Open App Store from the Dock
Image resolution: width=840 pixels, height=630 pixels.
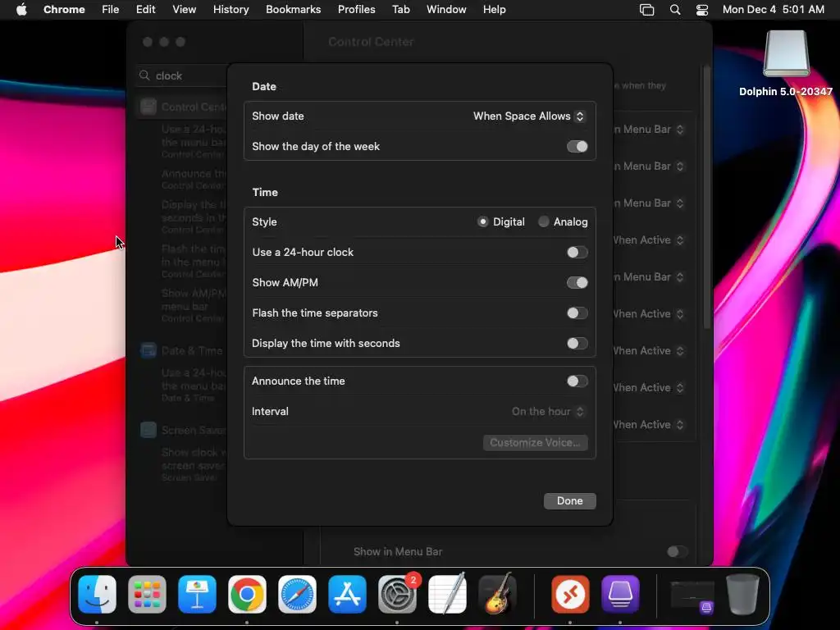point(347,594)
